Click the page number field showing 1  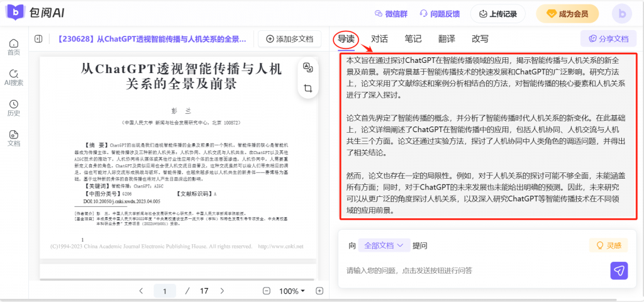[165, 291]
